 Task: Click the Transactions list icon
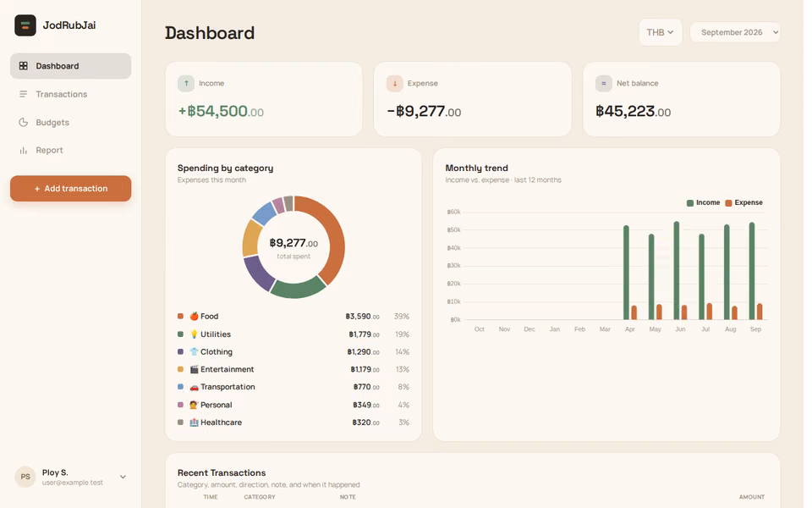pyautogui.click(x=24, y=94)
